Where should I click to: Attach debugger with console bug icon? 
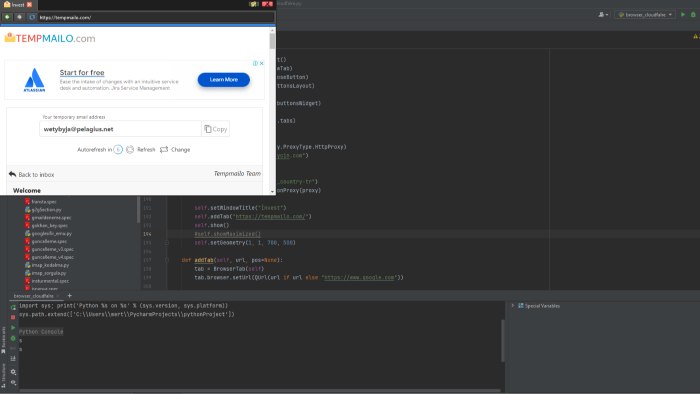(13, 338)
